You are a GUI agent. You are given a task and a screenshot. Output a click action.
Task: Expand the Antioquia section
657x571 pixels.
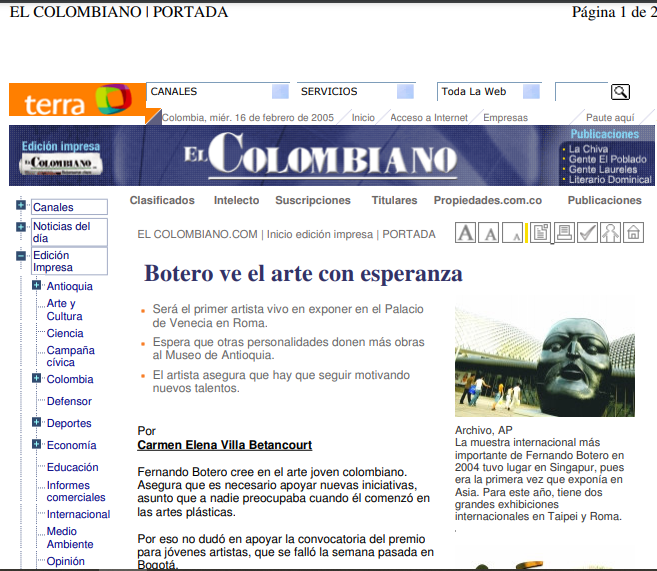point(36,286)
